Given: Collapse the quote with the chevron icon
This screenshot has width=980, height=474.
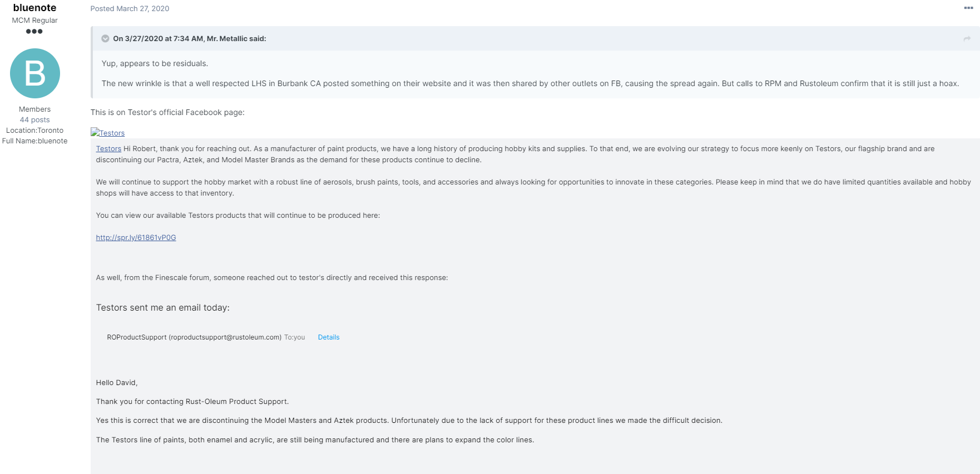Looking at the screenshot, I should tap(105, 38).
